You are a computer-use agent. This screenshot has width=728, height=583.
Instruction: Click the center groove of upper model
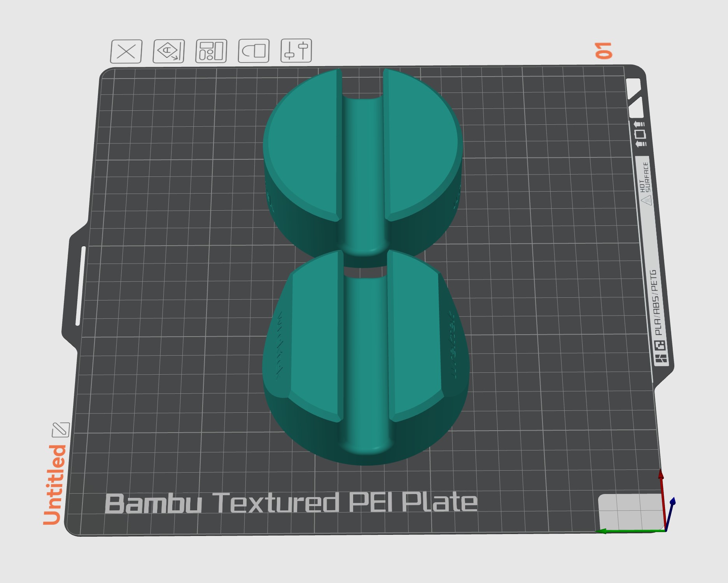[x=362, y=175]
